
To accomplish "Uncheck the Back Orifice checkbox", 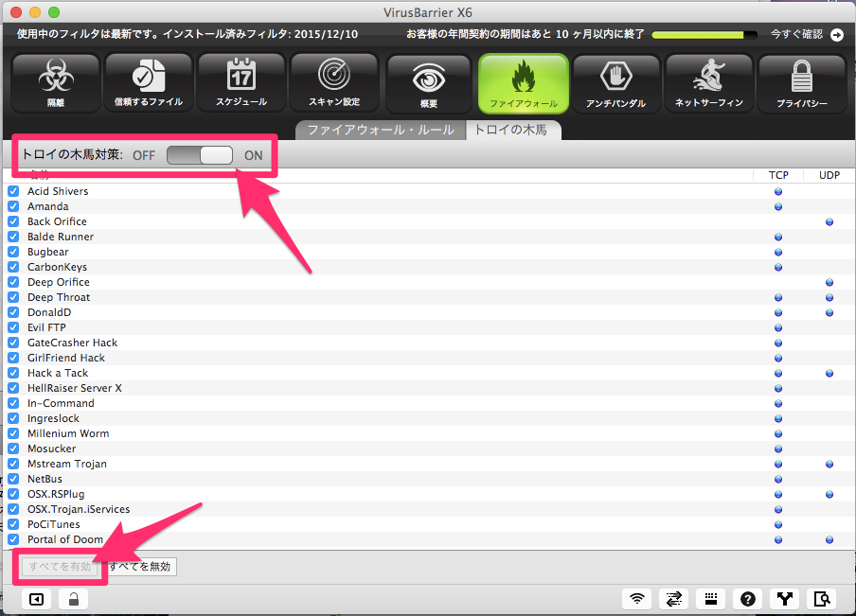I will (x=13, y=221).
